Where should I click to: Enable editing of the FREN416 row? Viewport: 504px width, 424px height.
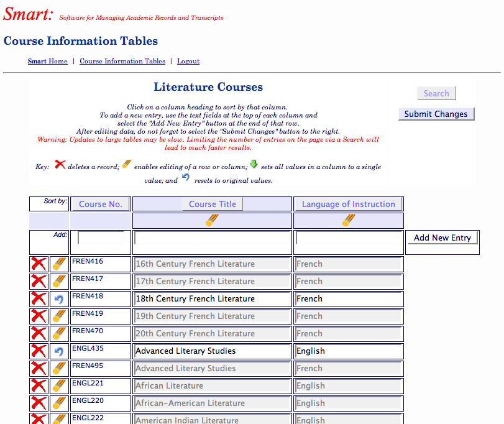(x=59, y=264)
